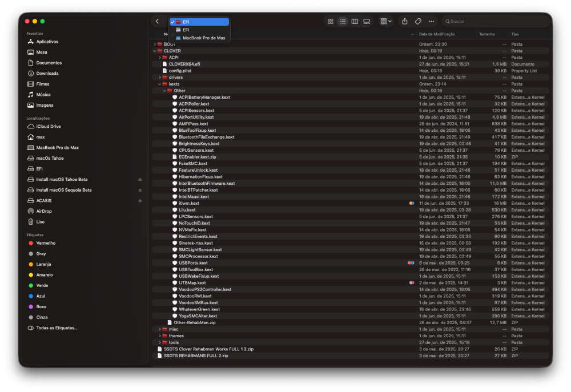This screenshot has height=392, width=571.
Task: Choose MacBook Pro de Max in path menu
Action: click(199, 38)
